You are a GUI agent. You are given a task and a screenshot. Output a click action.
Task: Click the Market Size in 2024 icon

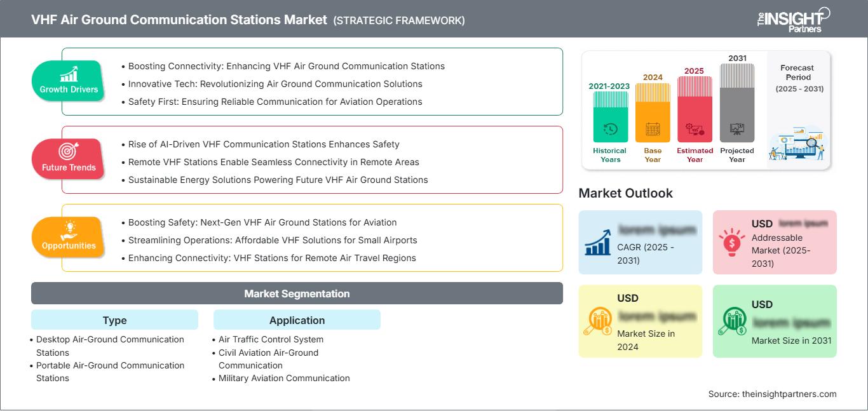597,321
